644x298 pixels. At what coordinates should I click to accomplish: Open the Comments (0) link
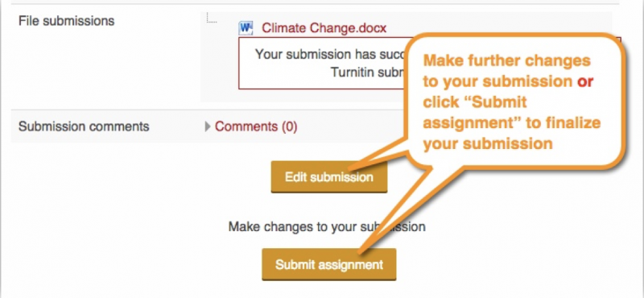[x=256, y=126]
